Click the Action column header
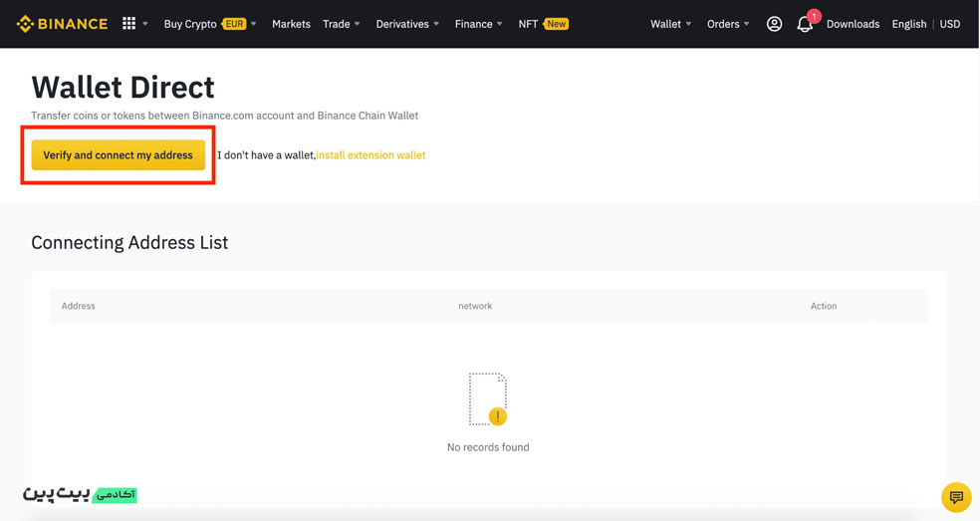This screenshot has height=521, width=980. [824, 306]
